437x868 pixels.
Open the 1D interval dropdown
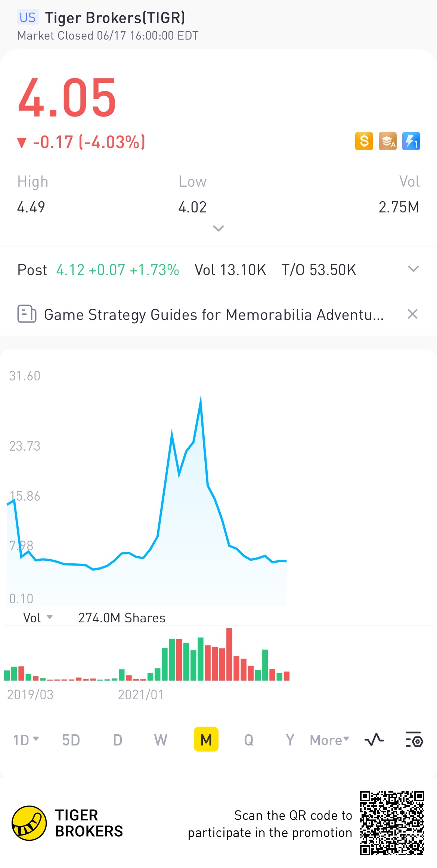pyautogui.click(x=26, y=740)
